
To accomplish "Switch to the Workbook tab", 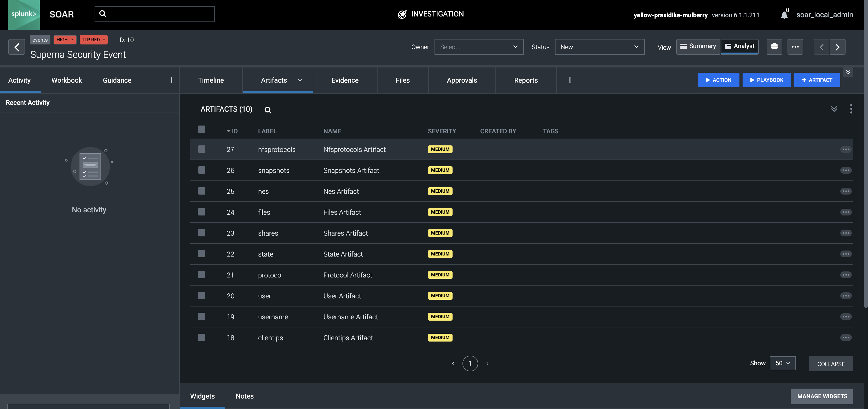I will [66, 80].
